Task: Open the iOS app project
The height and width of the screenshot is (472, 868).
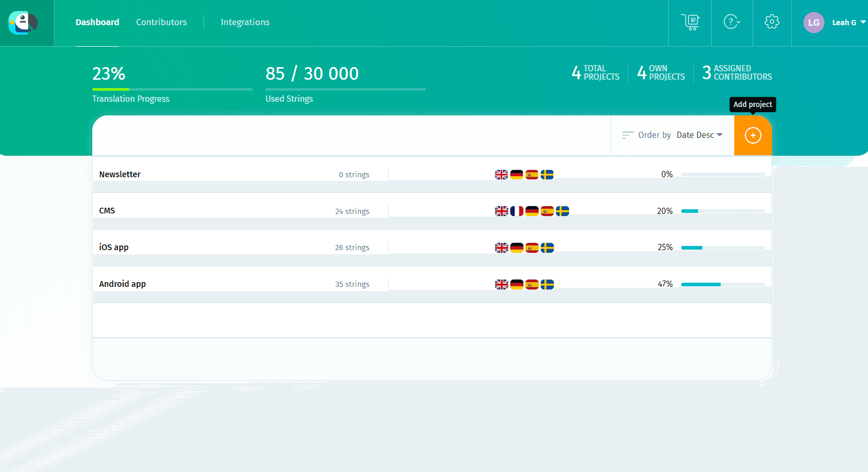Action: pyautogui.click(x=114, y=247)
